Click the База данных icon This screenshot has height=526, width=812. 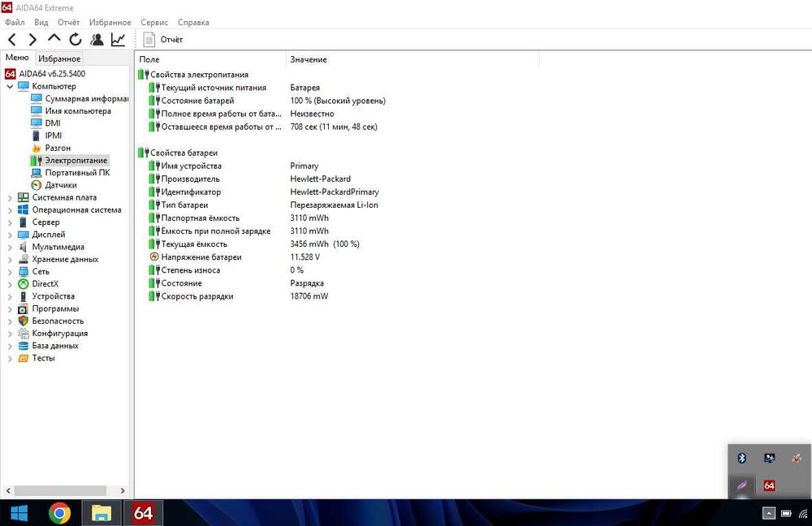24,346
